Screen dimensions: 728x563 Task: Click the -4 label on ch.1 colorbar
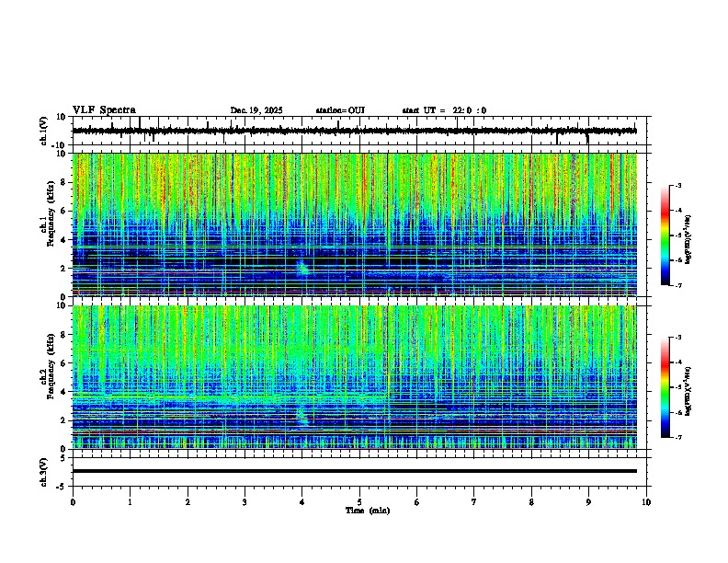677,211
